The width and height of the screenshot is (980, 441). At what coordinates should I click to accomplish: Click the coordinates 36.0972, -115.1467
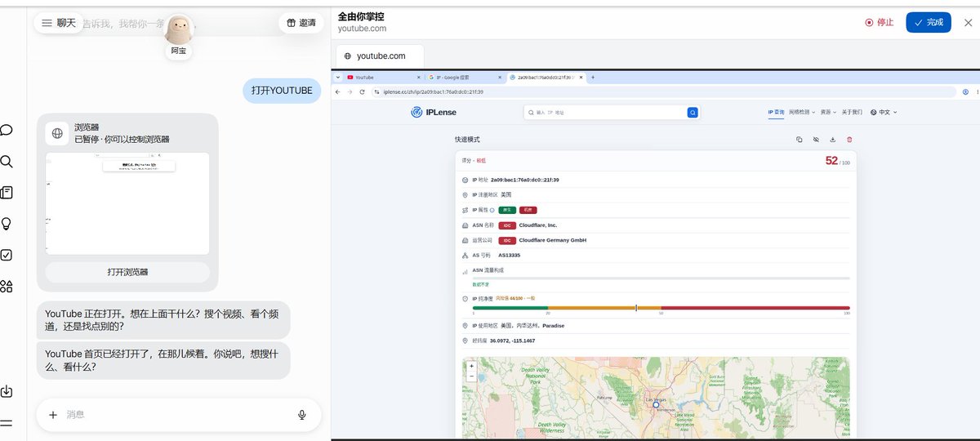tap(512, 341)
